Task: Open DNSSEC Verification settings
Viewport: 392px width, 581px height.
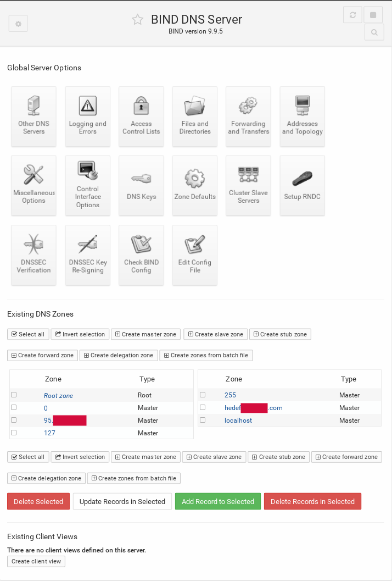Action: [33, 254]
